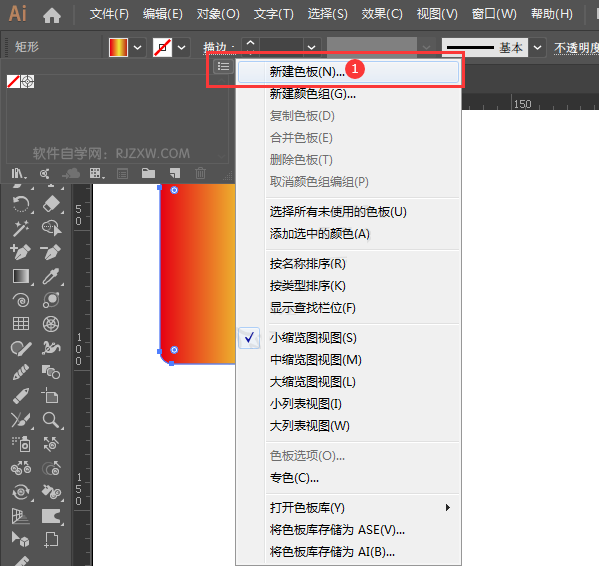Switch to 中缩览图视图 view

coord(348,360)
